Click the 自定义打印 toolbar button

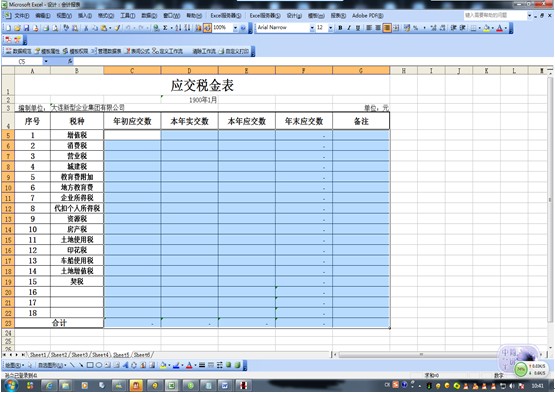point(234,51)
